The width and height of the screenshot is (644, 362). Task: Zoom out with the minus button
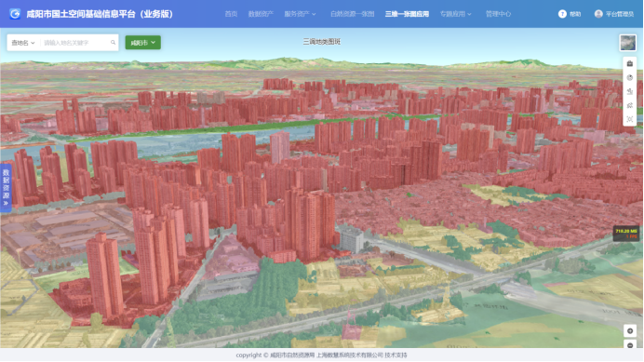[x=630, y=344]
